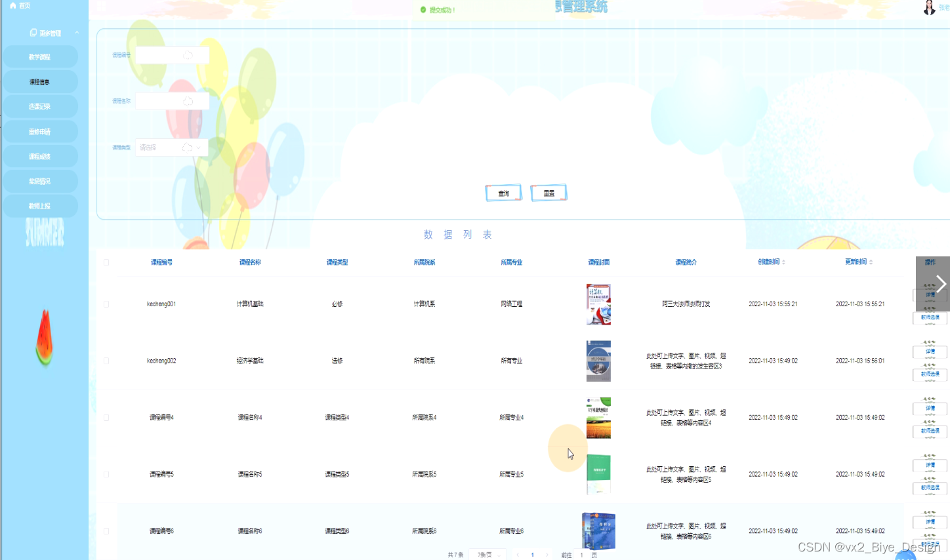Click 详情 button in 课程编号4 row

coord(930,409)
